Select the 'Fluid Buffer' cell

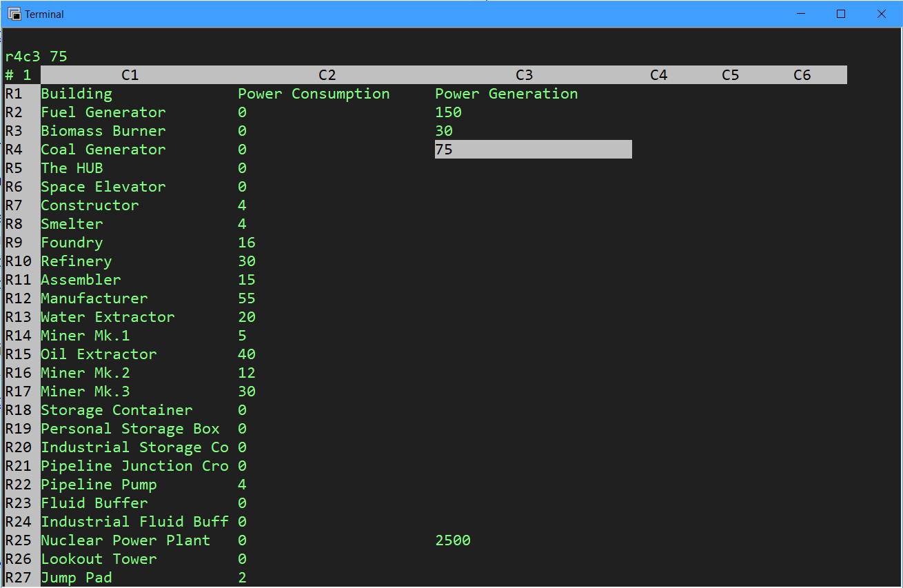click(94, 503)
